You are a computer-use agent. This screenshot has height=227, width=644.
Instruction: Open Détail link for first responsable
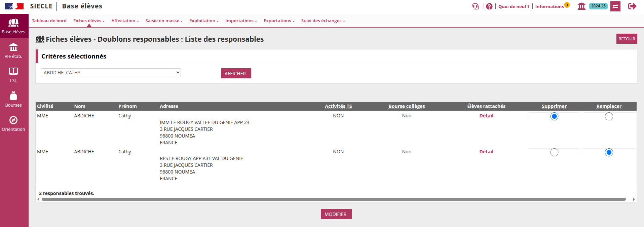click(486, 116)
